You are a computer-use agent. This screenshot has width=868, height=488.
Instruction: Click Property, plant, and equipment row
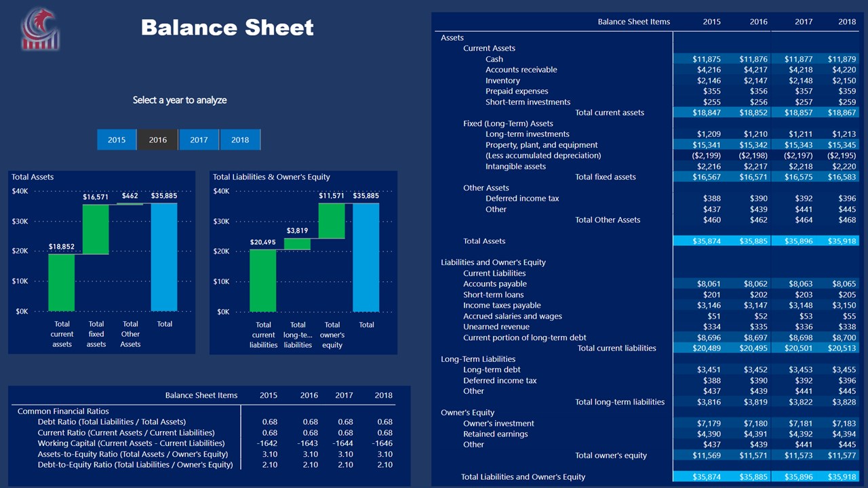541,145
